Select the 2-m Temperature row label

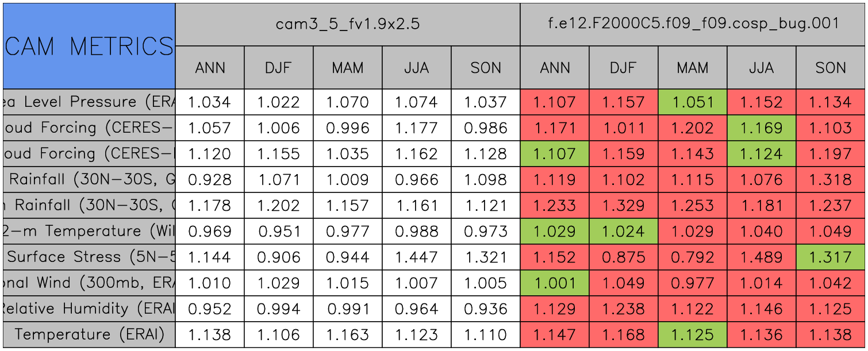(x=89, y=231)
